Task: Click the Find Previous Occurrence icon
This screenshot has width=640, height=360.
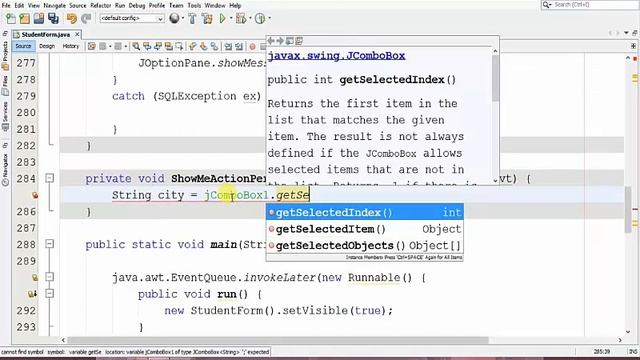Action: point(147,46)
